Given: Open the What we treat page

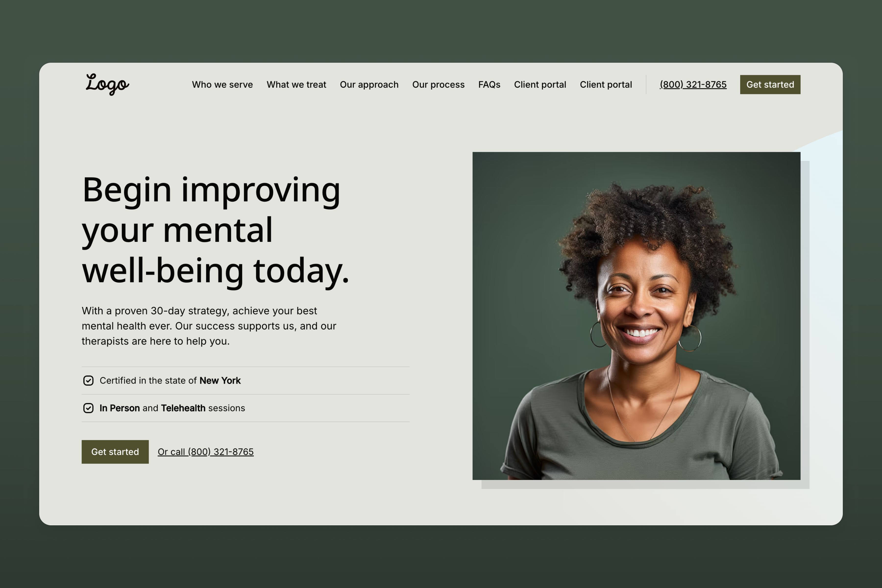Looking at the screenshot, I should coord(296,85).
